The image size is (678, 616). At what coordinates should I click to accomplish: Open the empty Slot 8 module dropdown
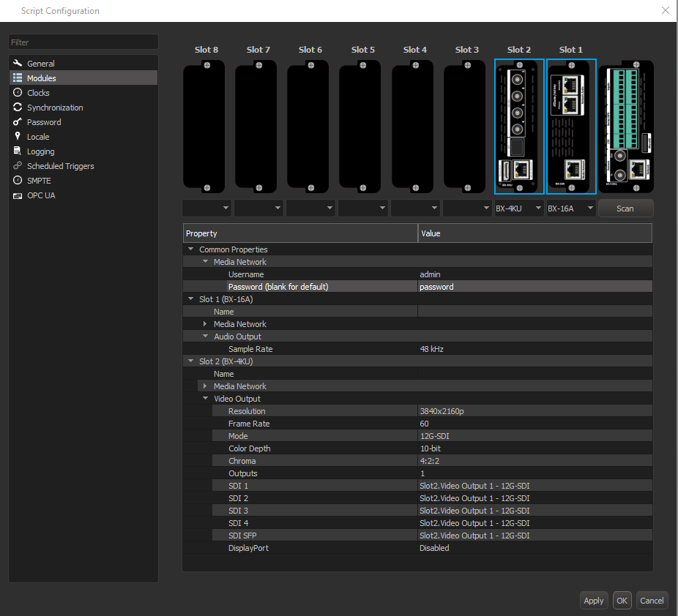(x=206, y=209)
